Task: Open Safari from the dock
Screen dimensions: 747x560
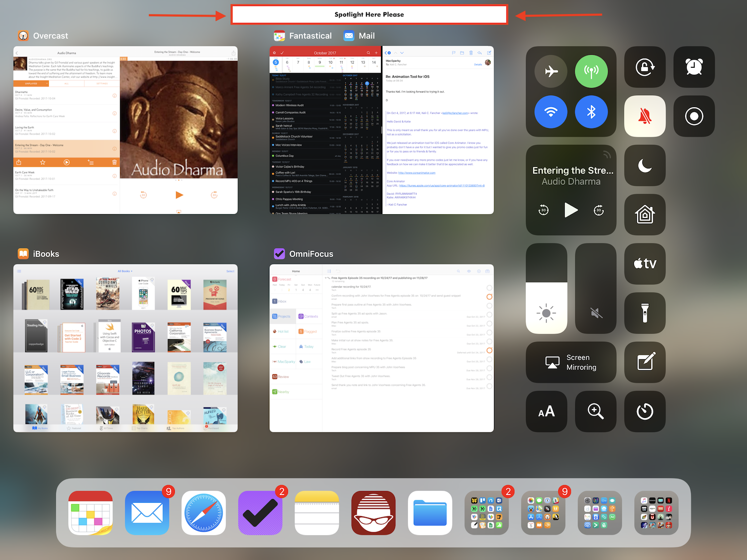Action: coord(204,513)
